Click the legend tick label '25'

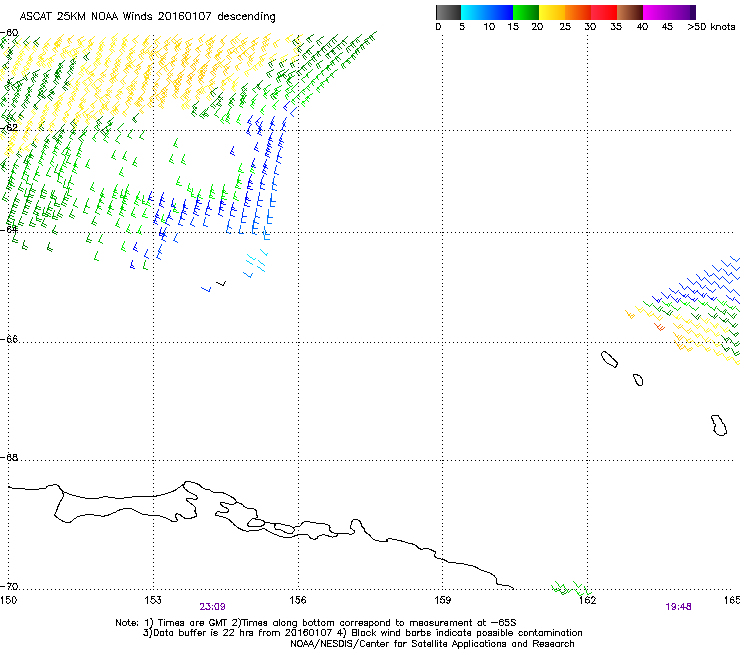(565, 27)
